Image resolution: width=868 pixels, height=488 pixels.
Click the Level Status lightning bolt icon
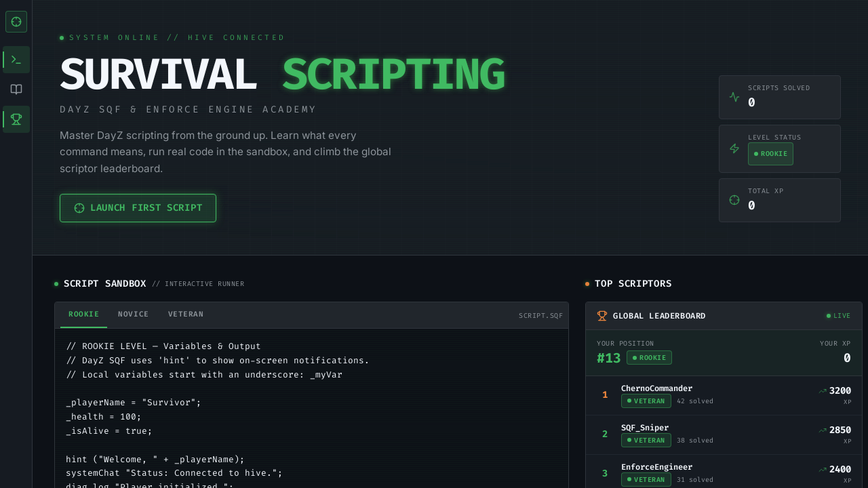(x=734, y=148)
